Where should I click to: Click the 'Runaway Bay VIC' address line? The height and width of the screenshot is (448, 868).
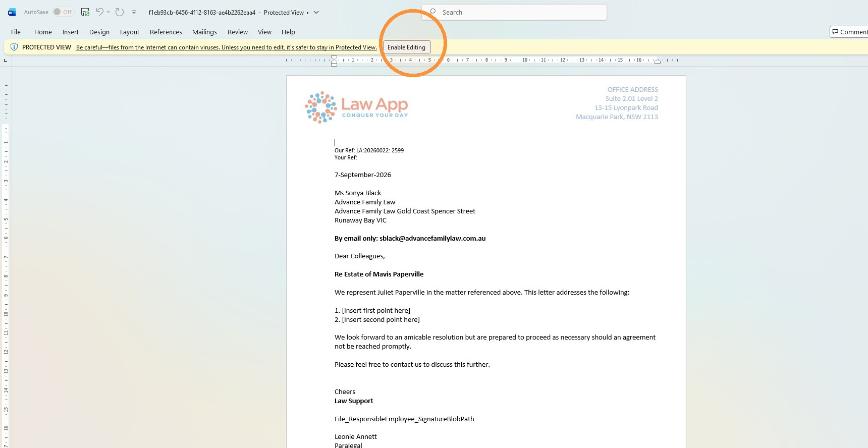pyautogui.click(x=360, y=220)
